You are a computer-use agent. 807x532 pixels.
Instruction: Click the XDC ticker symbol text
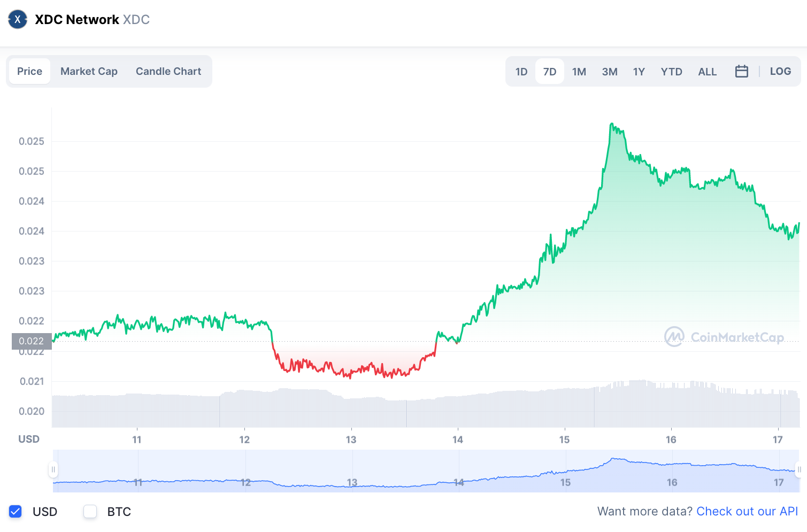point(136,20)
